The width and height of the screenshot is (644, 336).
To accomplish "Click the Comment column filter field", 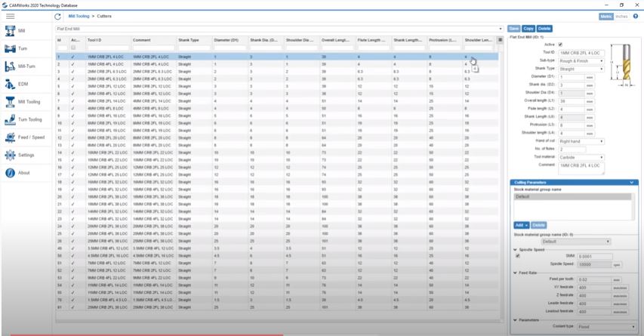I will 153,48.
